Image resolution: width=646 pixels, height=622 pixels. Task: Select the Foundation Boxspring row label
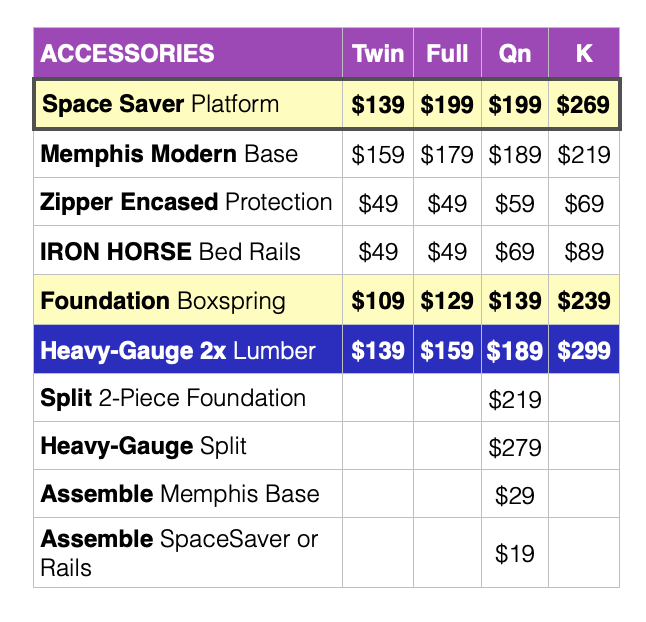tap(163, 300)
